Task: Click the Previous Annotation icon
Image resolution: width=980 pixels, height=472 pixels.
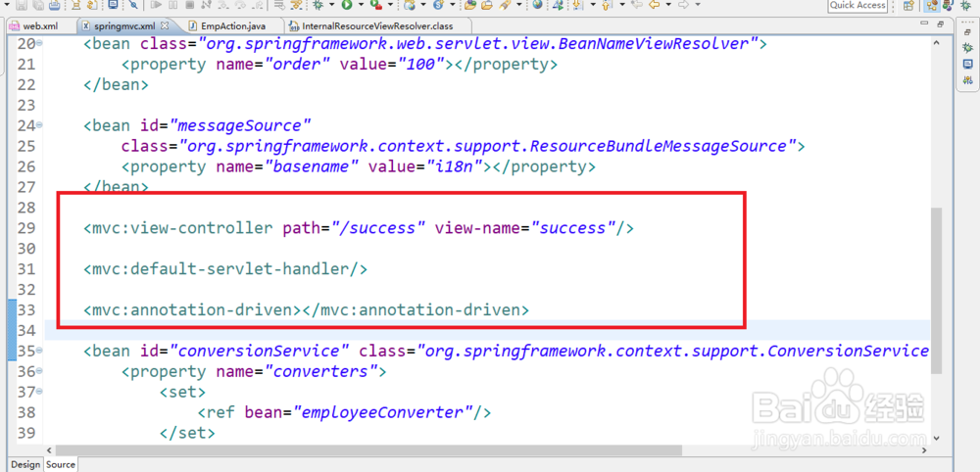Action: pyautogui.click(x=607, y=5)
